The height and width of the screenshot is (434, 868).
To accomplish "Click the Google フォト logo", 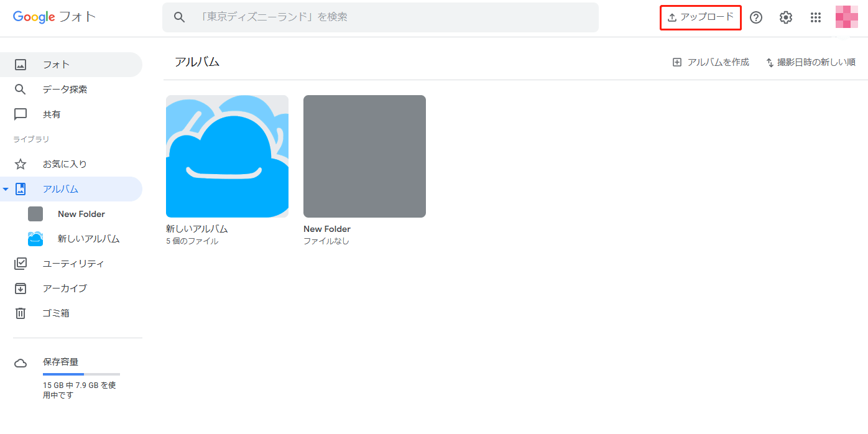I will coord(55,17).
